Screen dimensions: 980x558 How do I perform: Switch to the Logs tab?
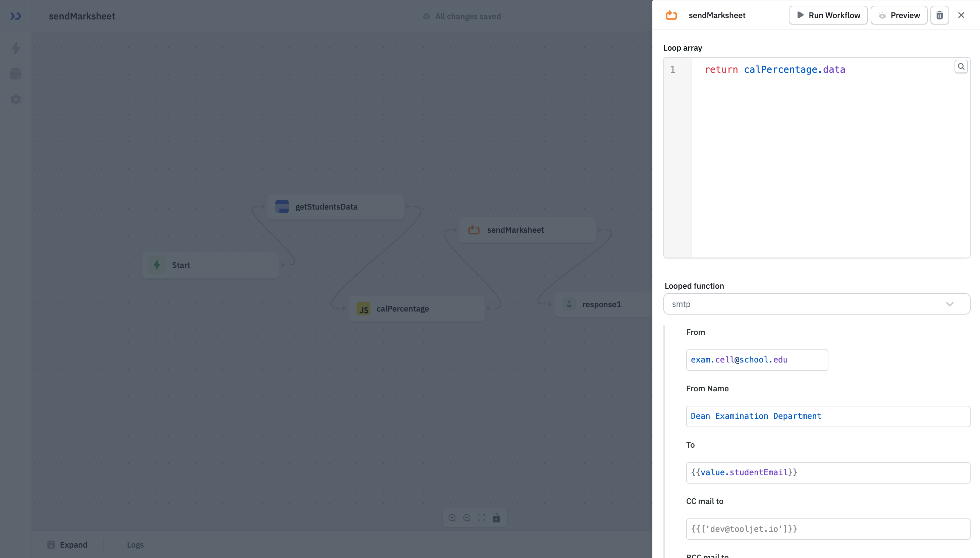coord(135,544)
